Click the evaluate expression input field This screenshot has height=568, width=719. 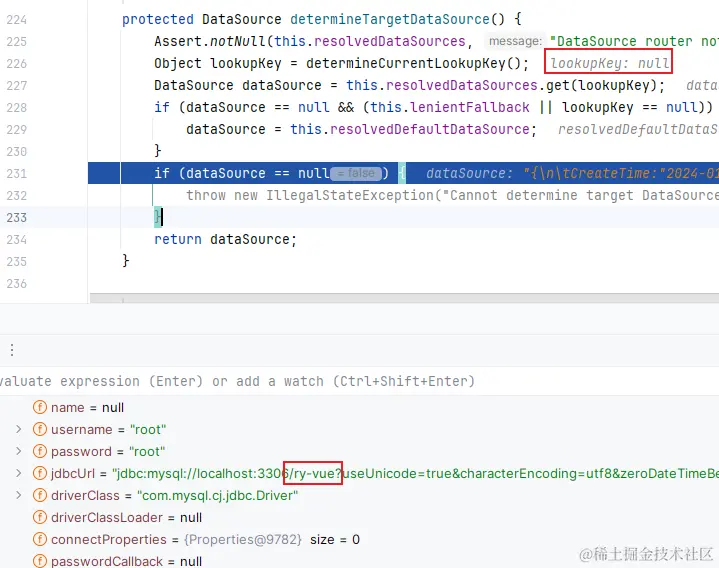pyautogui.click(x=360, y=381)
